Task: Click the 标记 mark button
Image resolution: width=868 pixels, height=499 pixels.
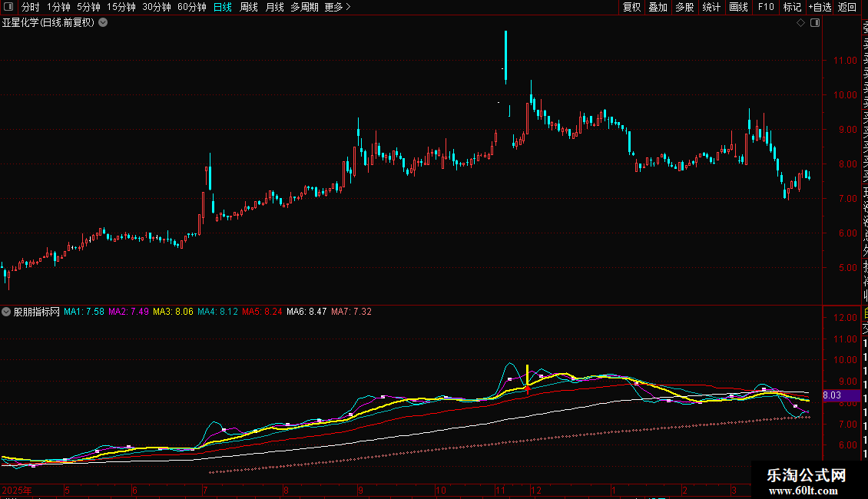Action: [792, 7]
